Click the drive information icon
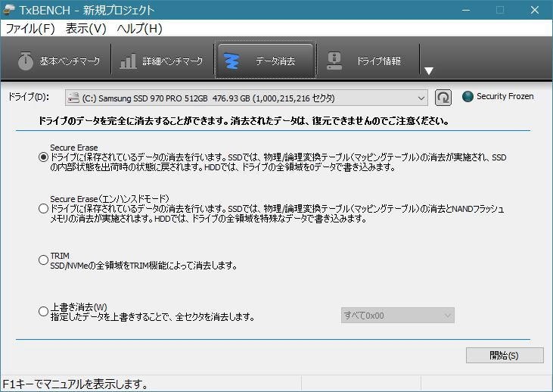The height and width of the screenshot is (392, 553). pyautogui.click(x=334, y=61)
